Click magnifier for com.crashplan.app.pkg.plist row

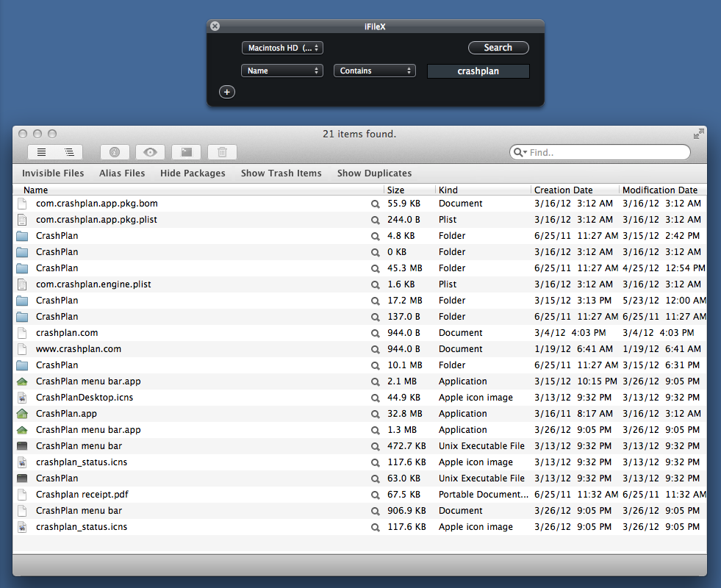coord(376,220)
